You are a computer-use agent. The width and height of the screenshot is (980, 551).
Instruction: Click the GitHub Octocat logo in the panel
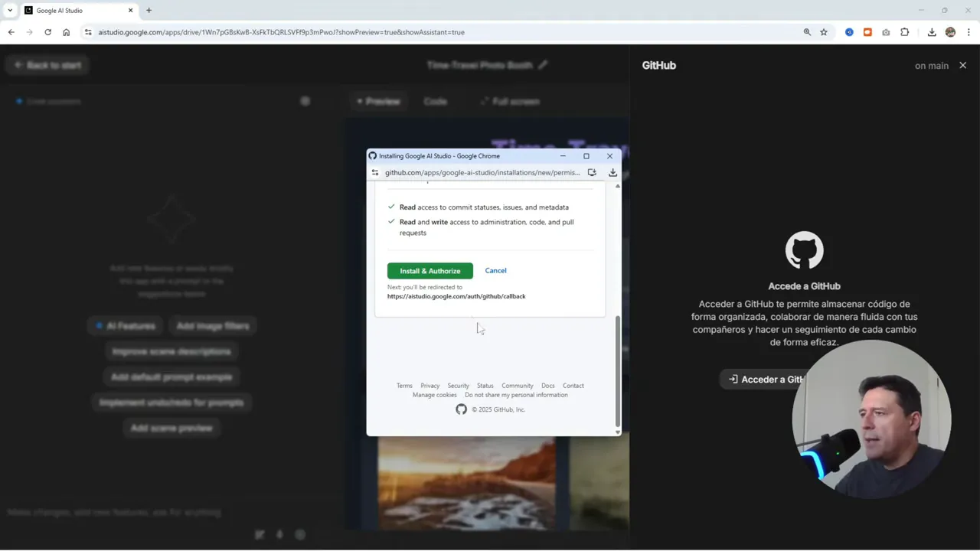tap(804, 249)
